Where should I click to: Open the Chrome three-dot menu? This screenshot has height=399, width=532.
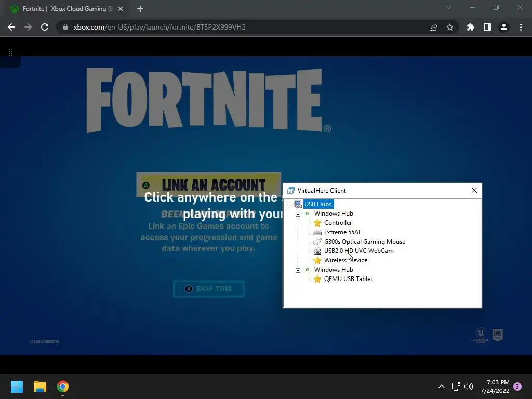pos(521,27)
